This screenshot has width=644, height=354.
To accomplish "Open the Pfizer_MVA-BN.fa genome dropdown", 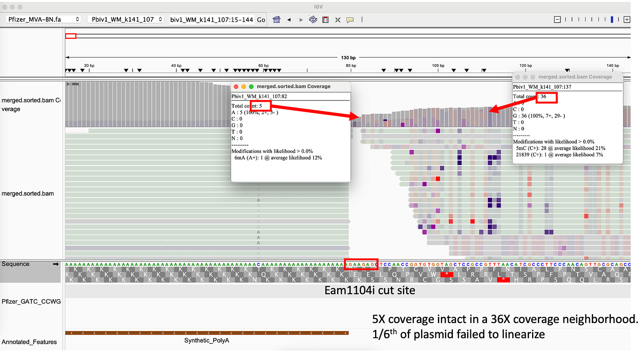I will (44, 19).
